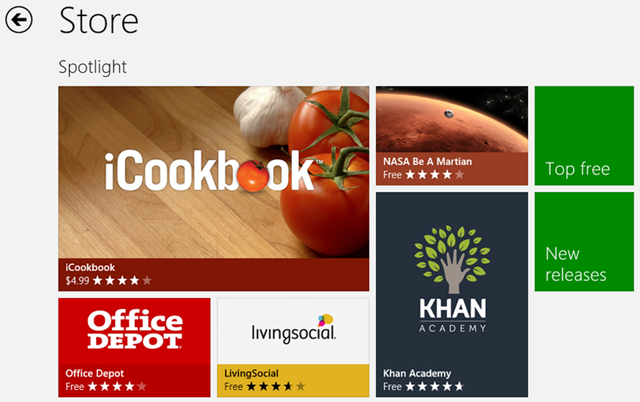Click the LivingSocial title on yellow bar
640x402 pixels.
251,373
